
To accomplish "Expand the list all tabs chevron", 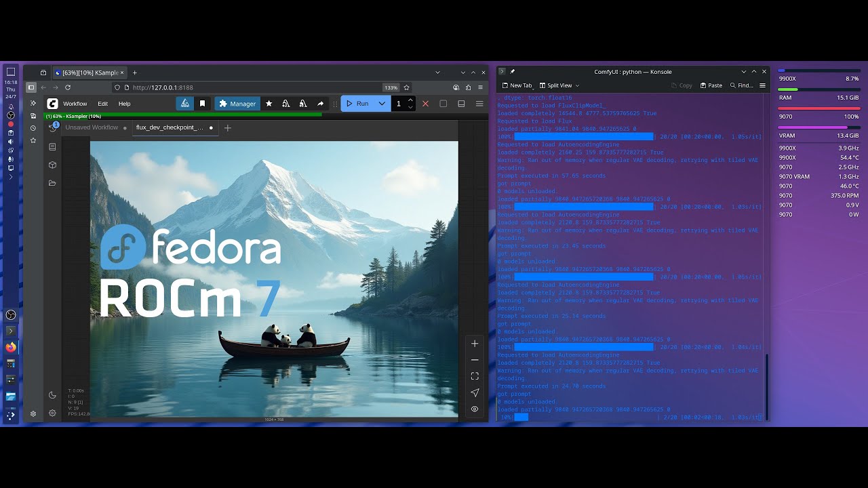I will pos(437,73).
